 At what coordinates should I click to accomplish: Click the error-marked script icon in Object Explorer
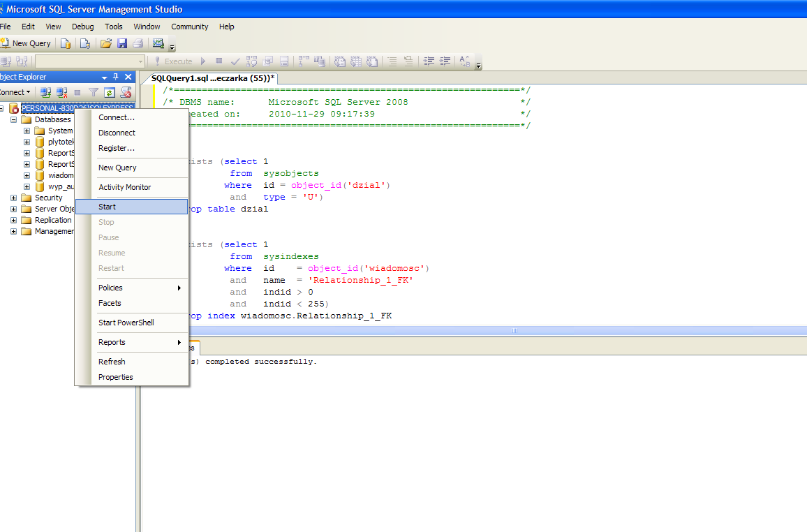coord(126,93)
